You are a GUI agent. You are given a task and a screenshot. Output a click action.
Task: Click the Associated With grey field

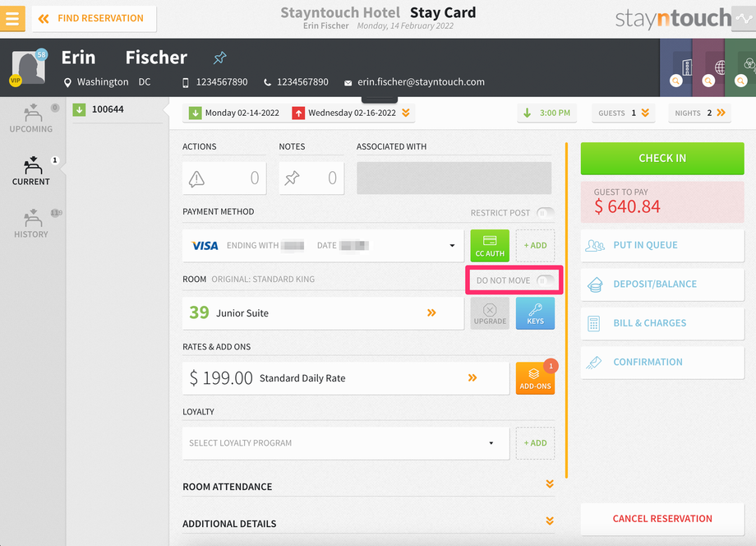(x=454, y=178)
